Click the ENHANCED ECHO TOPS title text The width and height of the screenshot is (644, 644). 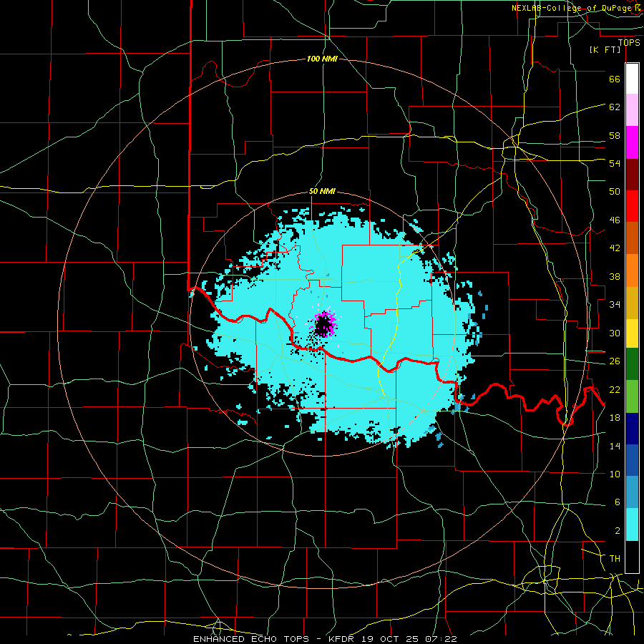pyautogui.click(x=251, y=639)
